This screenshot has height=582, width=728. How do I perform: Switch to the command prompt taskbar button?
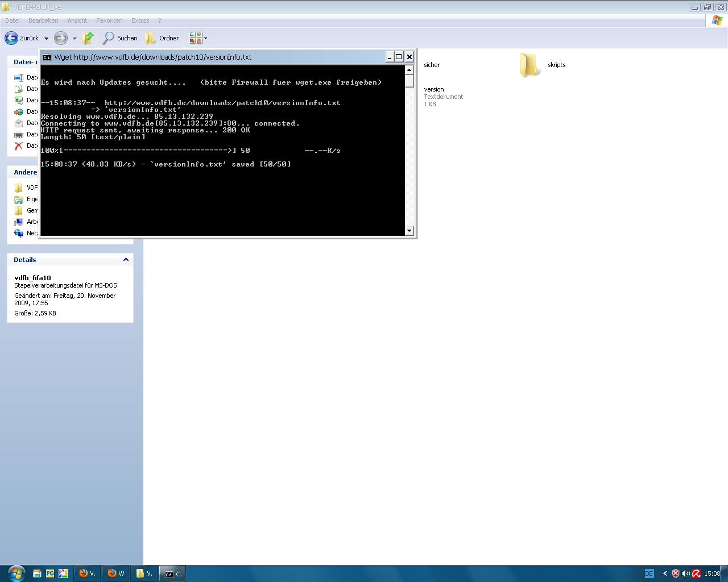(172, 573)
